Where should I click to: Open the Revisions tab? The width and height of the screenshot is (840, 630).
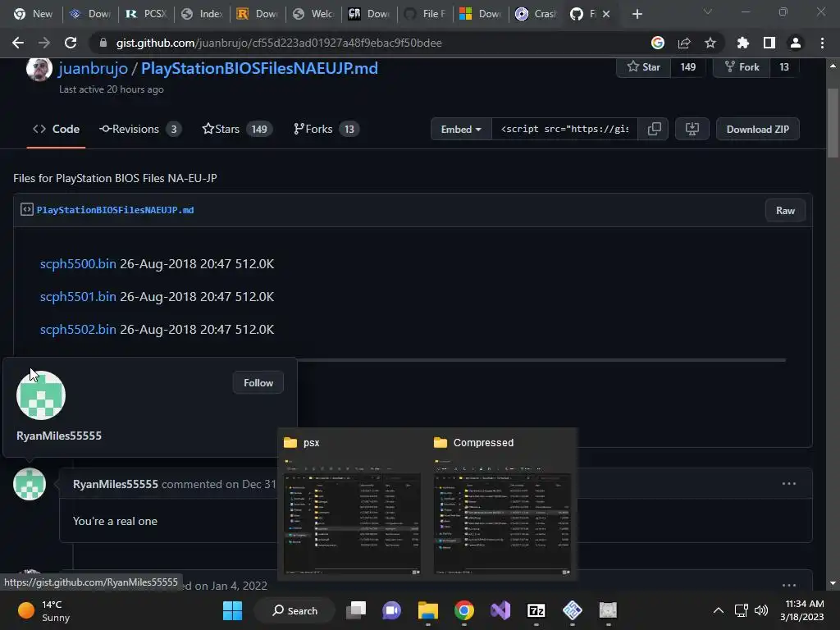[x=140, y=129]
